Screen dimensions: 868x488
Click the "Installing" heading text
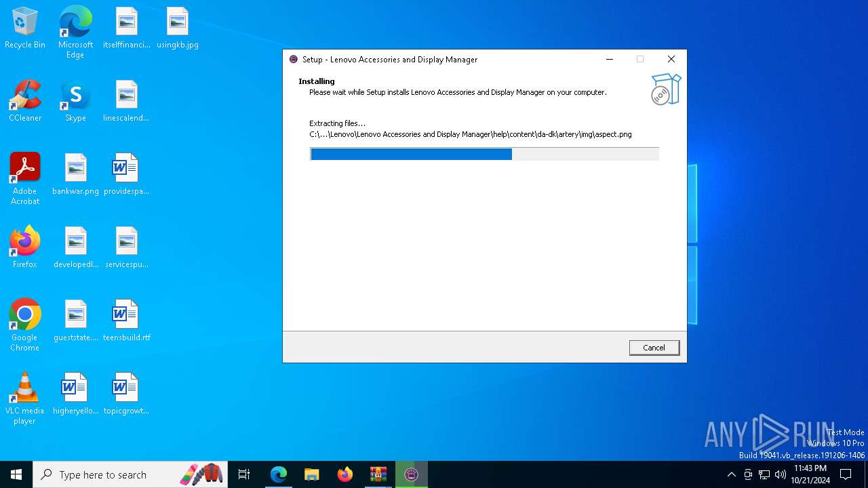317,81
